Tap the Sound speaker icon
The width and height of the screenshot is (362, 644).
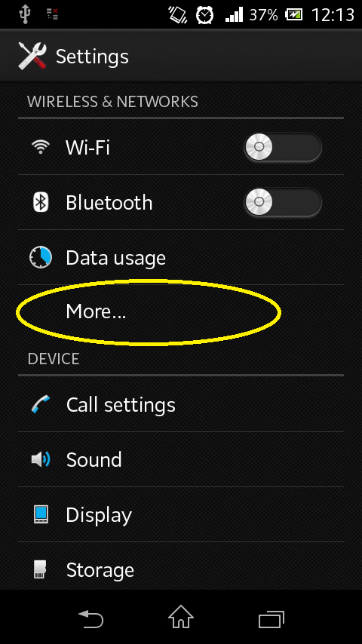41,459
